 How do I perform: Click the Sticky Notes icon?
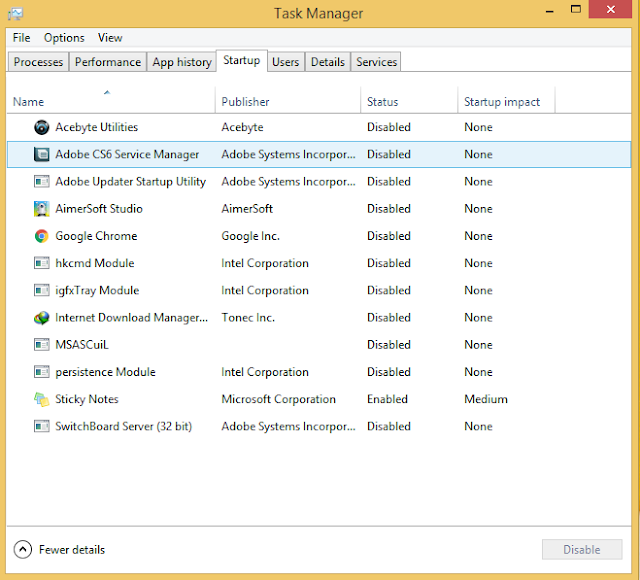41,399
